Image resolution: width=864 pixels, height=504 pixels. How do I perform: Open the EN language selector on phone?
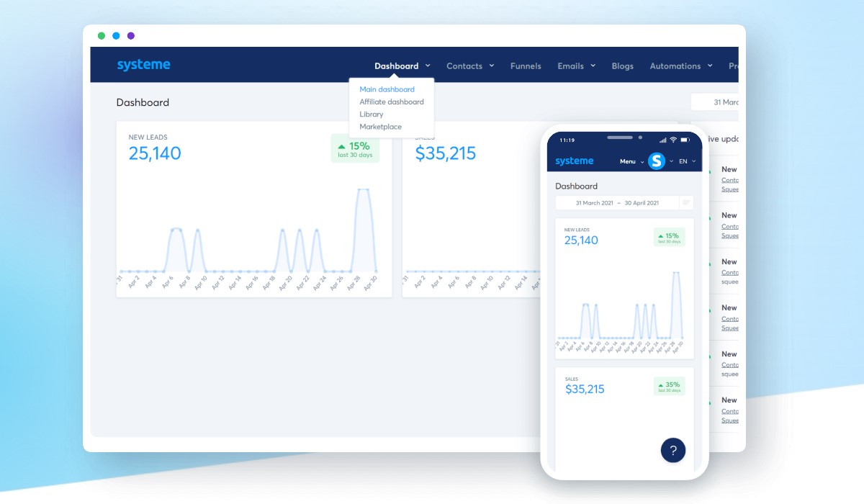tap(687, 161)
